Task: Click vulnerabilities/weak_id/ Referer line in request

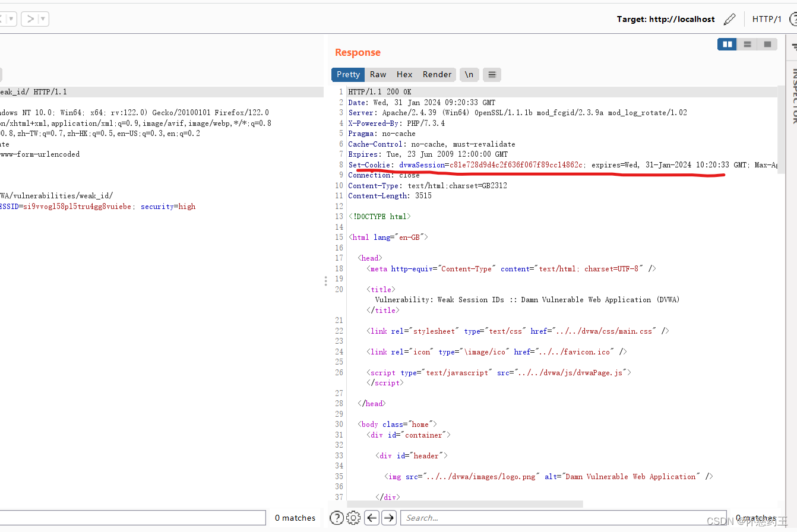Action: pyautogui.click(x=56, y=196)
